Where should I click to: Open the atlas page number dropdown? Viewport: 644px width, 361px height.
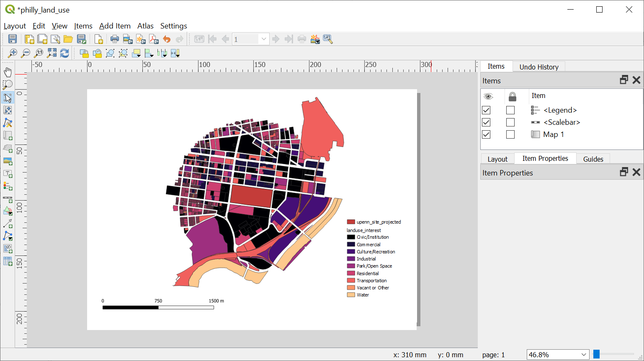point(263,39)
